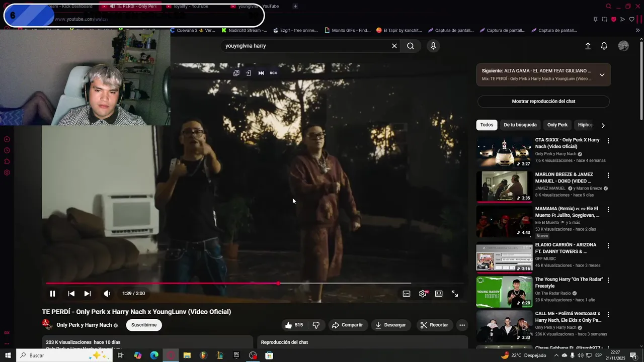
Task: Select the Only Perk filter chip
Action: [557, 125]
